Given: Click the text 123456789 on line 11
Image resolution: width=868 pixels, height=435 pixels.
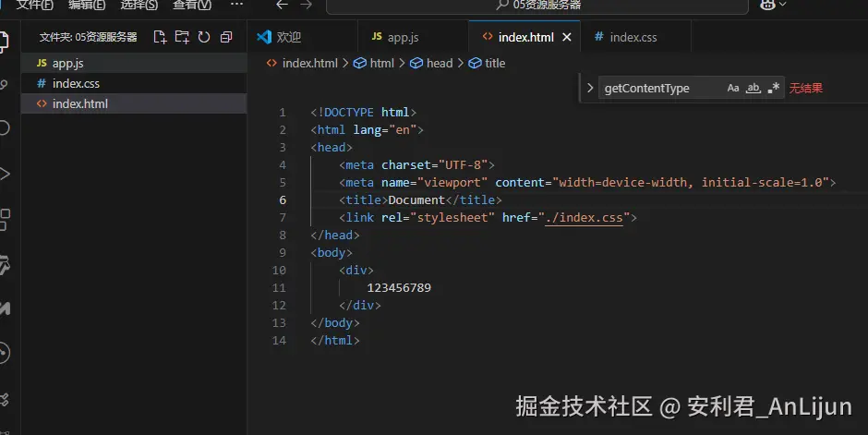Looking at the screenshot, I should click(x=399, y=288).
